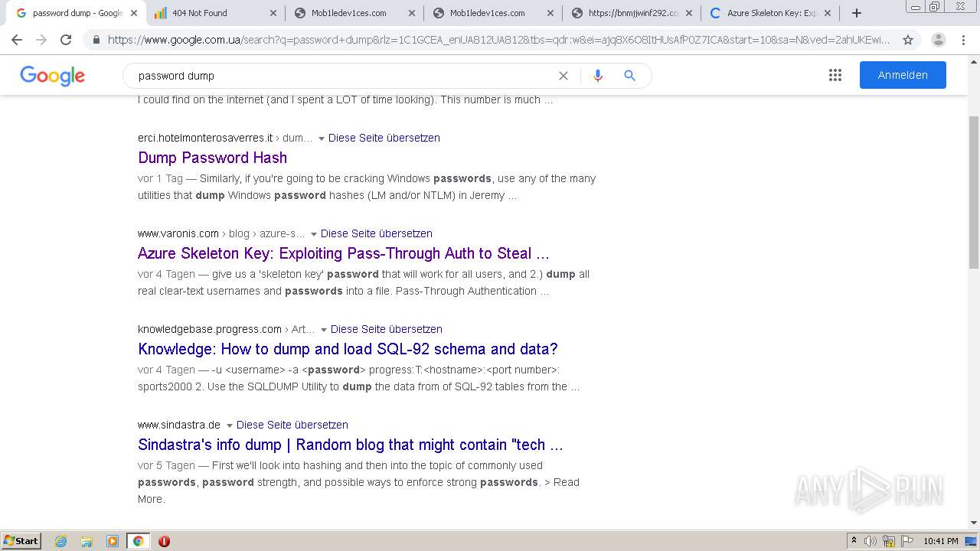Click the page vertical scrollbar thumb
Screen dimensions: 980x551
click(974, 191)
